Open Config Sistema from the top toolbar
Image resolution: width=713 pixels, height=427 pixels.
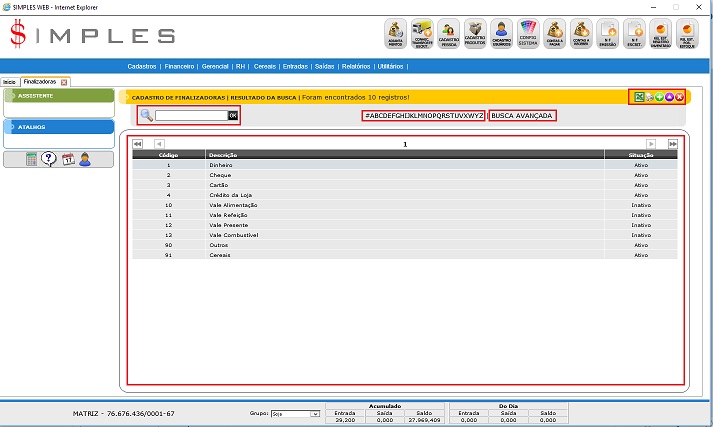(x=529, y=34)
